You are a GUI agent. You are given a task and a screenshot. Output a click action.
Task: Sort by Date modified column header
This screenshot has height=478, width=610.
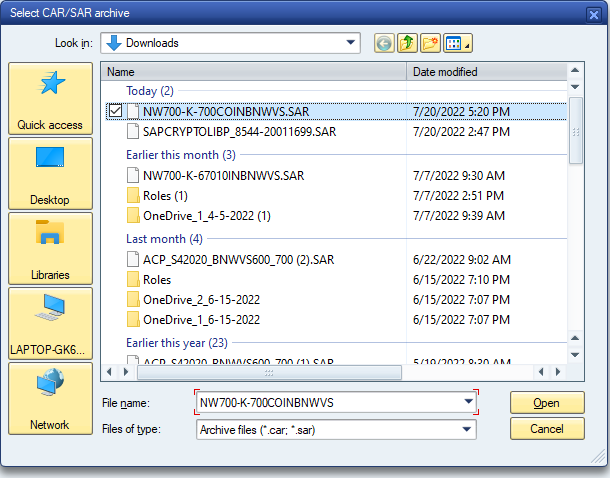[x=486, y=72]
